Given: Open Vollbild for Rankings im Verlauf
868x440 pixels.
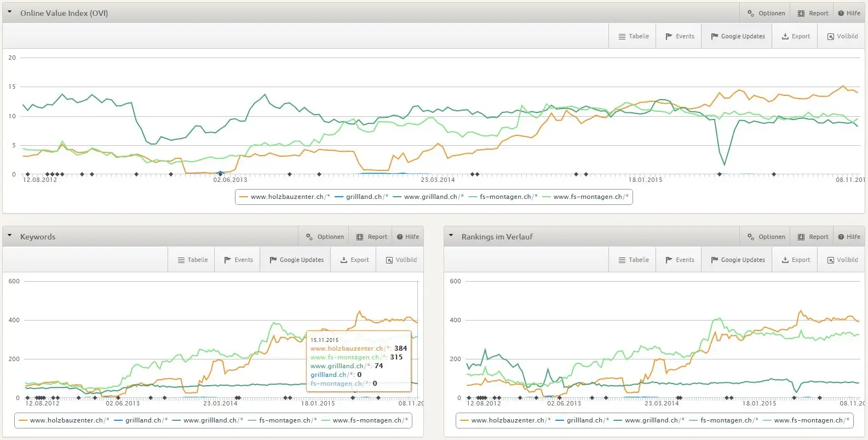Looking at the screenshot, I should click(x=842, y=260).
